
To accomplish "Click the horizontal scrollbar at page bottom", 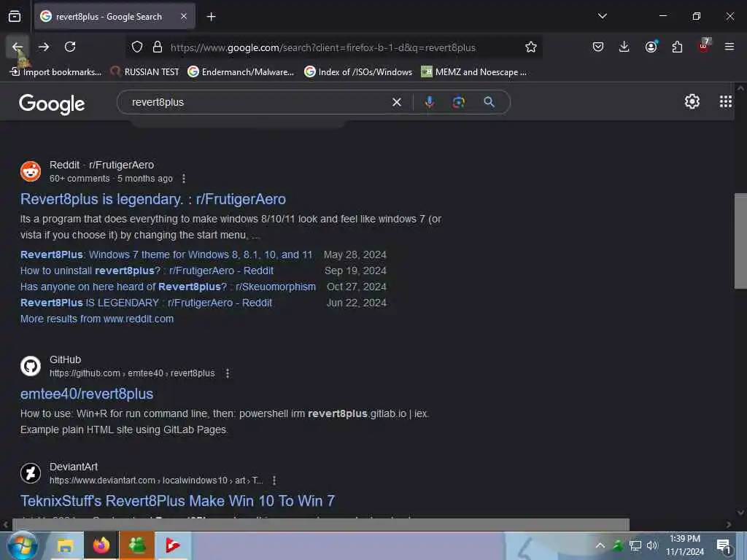I will (x=321, y=524).
